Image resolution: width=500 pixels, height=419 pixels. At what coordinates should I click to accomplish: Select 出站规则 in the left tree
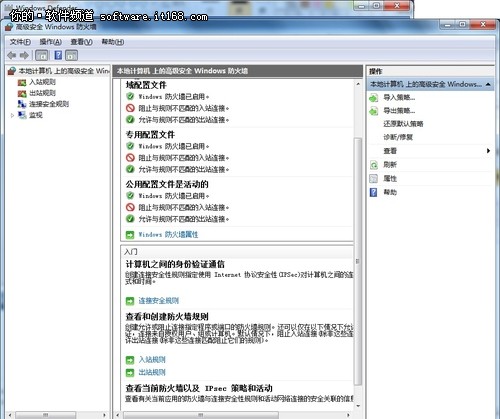42,93
